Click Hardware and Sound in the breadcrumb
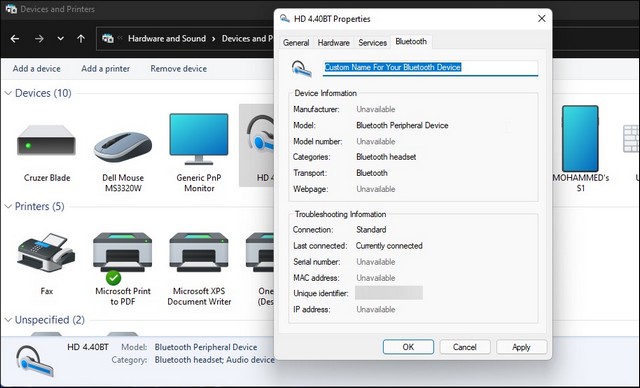This screenshot has width=640, height=388. 167,39
